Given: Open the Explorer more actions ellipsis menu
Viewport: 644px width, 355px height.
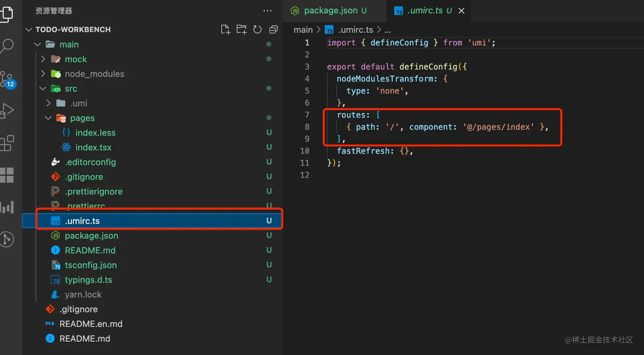Looking at the screenshot, I should click(267, 11).
